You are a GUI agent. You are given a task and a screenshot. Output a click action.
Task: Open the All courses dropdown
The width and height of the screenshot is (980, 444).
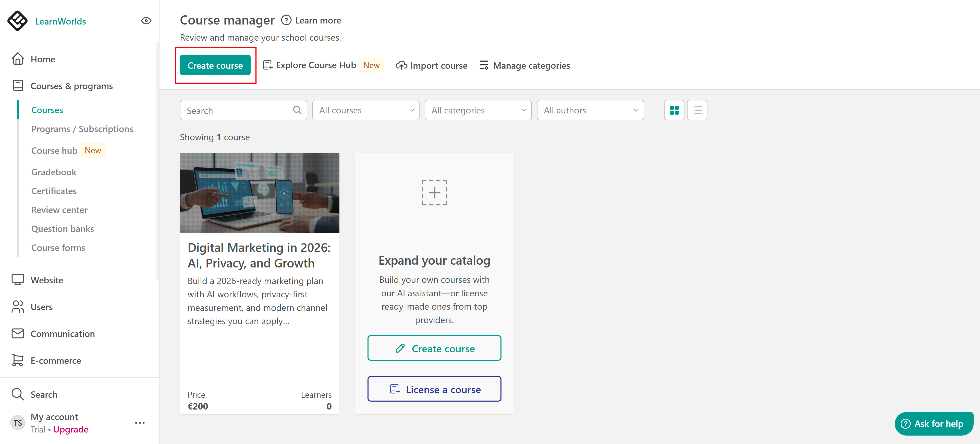click(x=366, y=110)
